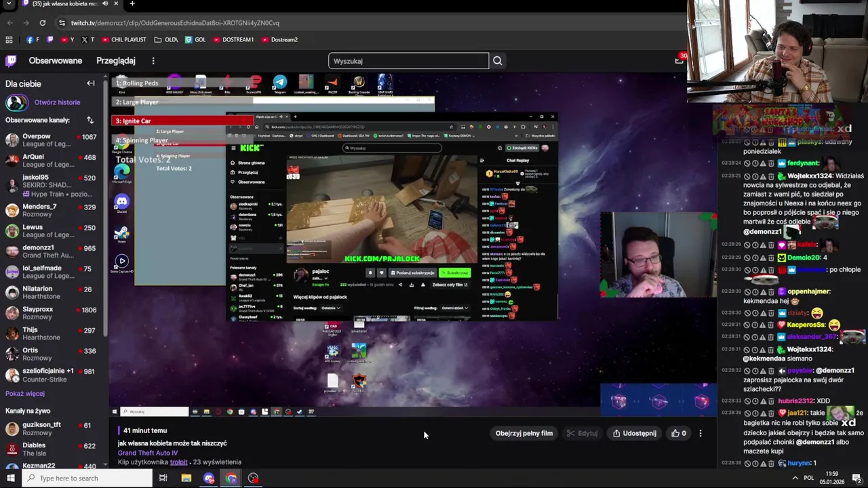The width and height of the screenshot is (868, 488).
Task: Open guzikson_tft live channel
Action: [52, 428]
